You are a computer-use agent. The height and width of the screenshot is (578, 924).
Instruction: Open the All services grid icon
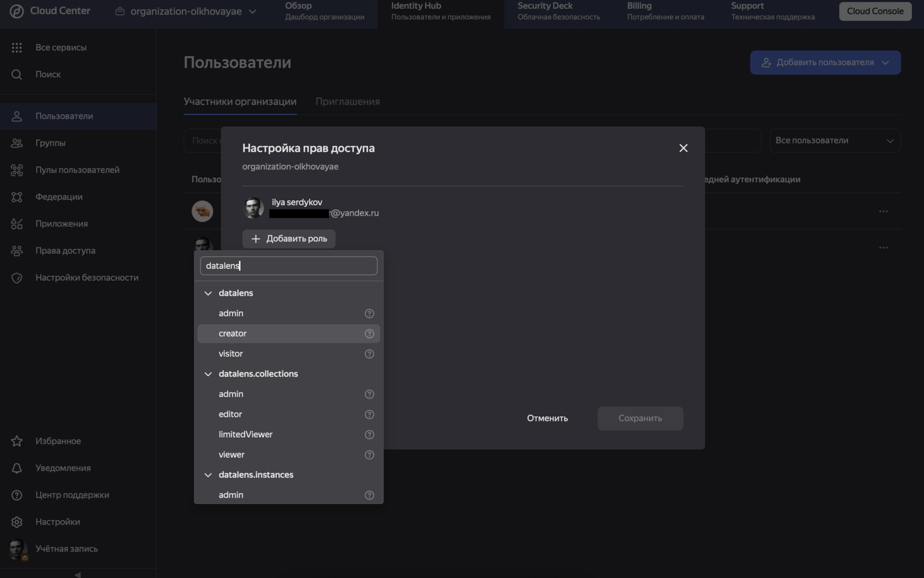point(16,48)
